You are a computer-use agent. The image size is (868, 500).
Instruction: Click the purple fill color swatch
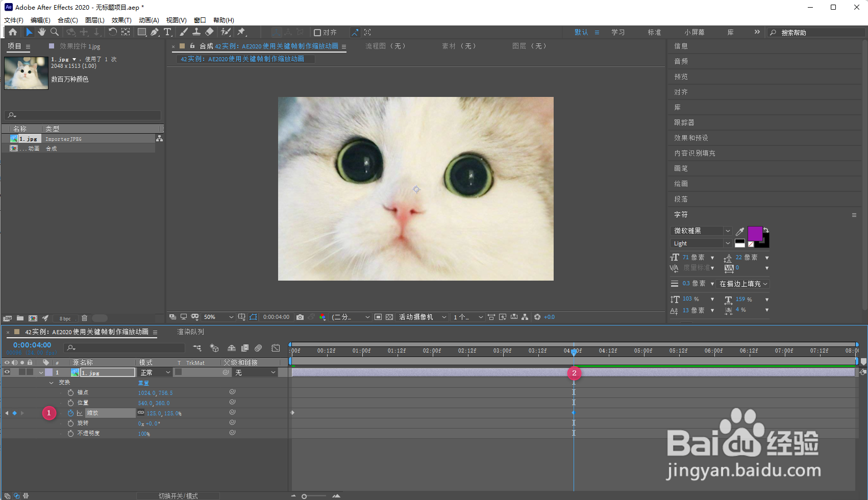[x=755, y=234]
